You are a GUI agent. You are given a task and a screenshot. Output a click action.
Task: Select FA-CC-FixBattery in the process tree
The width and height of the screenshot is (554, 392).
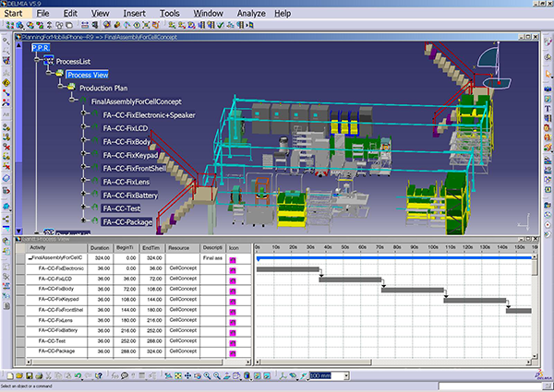(x=131, y=196)
